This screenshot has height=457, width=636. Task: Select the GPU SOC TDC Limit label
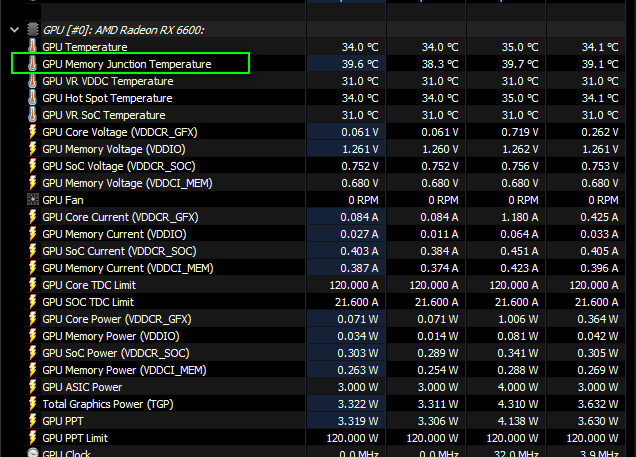tap(88, 303)
